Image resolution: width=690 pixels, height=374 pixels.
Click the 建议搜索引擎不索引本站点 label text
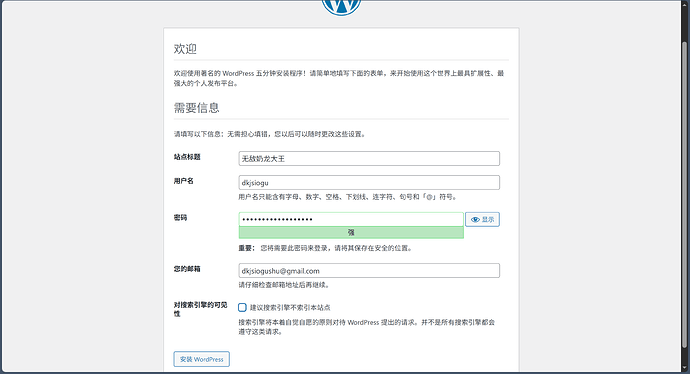click(290, 308)
